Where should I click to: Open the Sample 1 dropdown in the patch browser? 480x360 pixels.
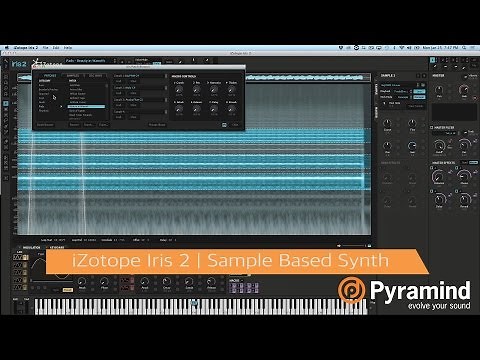pyautogui.click(x=140, y=76)
